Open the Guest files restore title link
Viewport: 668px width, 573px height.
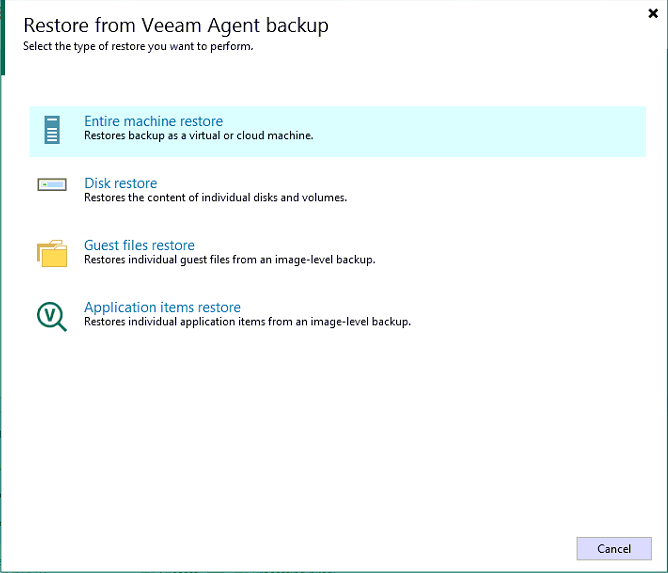[139, 245]
